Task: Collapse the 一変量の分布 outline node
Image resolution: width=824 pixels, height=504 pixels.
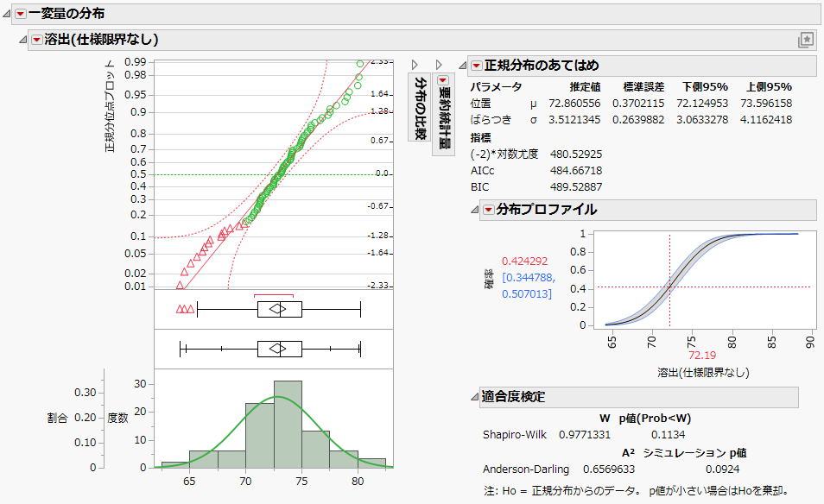Action: 7,14
